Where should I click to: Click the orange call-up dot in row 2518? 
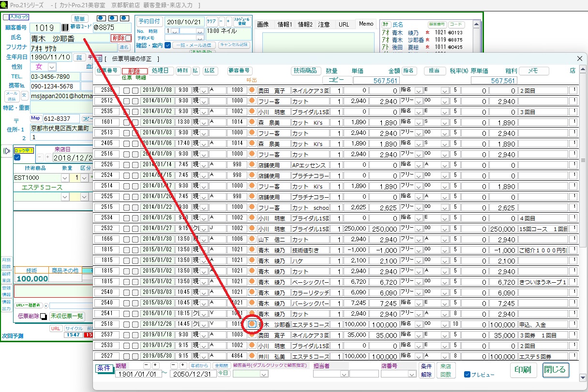(252, 324)
